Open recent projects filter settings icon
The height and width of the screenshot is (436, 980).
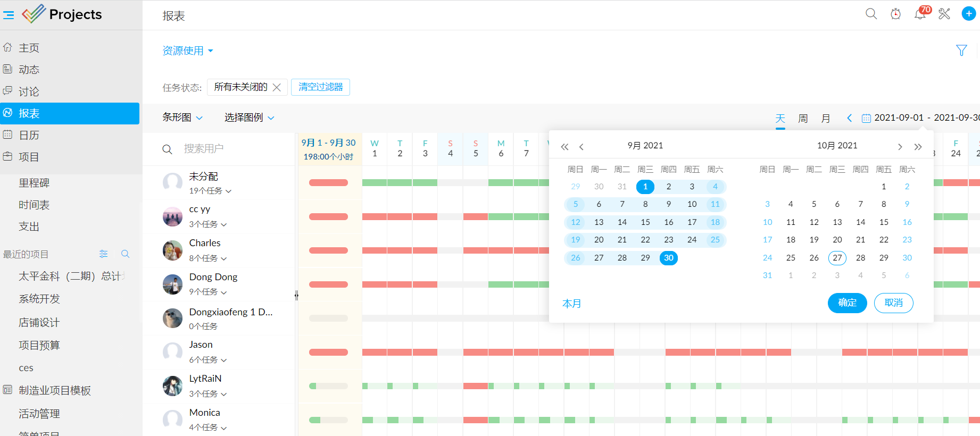(104, 254)
